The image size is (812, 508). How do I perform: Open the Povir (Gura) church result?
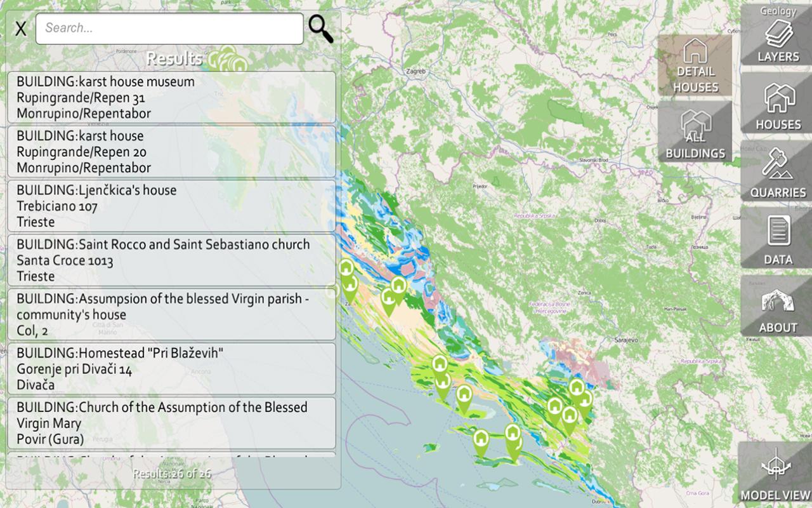click(171, 423)
